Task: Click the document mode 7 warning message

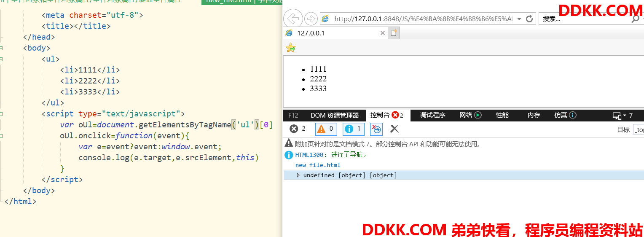Action: tap(388, 144)
